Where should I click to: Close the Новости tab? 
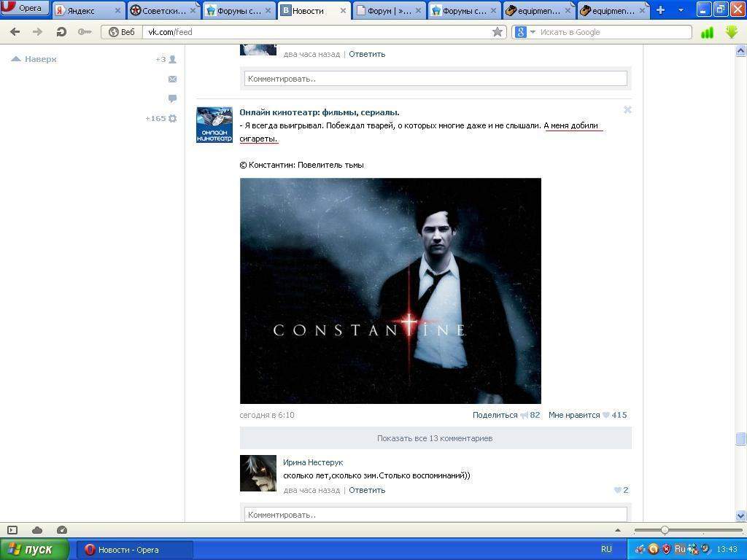point(343,10)
